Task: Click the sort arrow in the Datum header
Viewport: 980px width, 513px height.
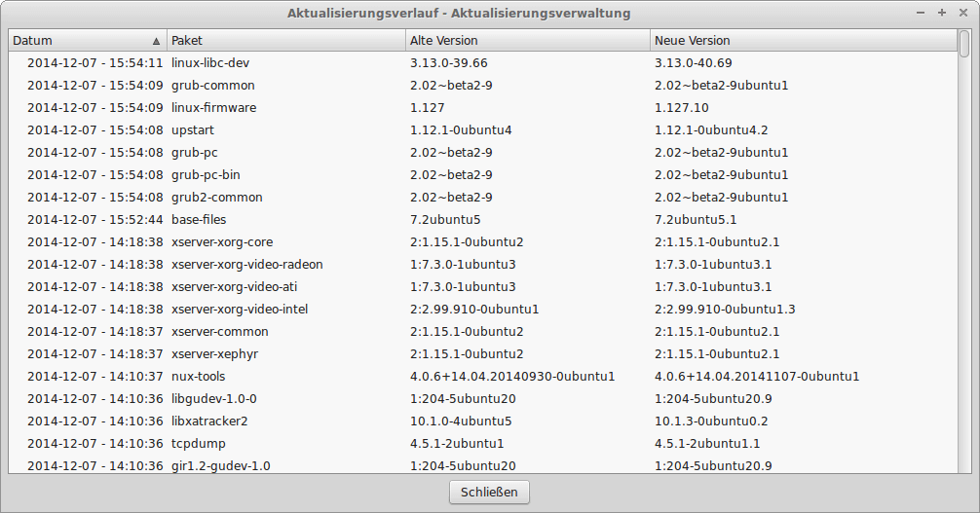Action: coord(156,41)
